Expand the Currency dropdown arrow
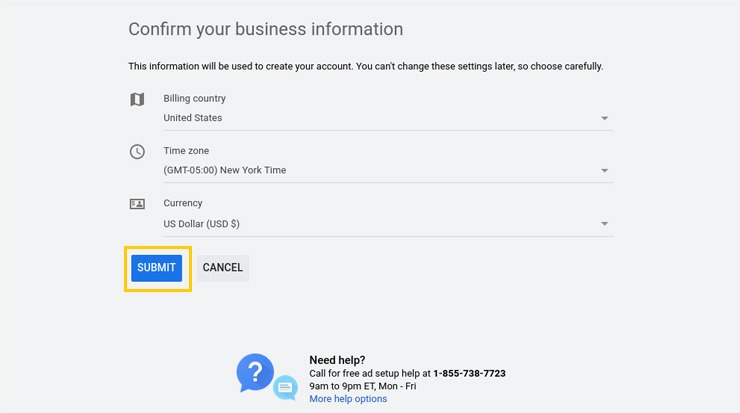Image resolution: width=740 pixels, height=413 pixels. (605, 224)
